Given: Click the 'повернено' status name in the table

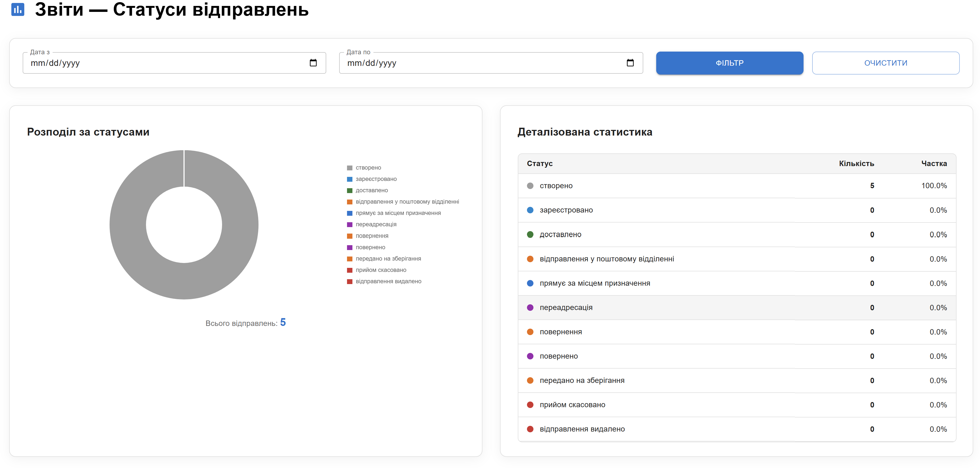Looking at the screenshot, I should pos(559,356).
